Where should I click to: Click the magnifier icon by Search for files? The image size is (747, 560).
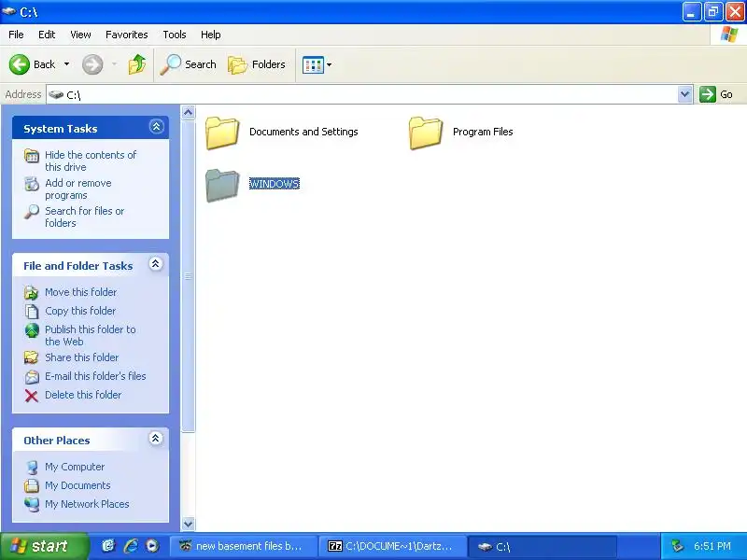click(x=32, y=212)
